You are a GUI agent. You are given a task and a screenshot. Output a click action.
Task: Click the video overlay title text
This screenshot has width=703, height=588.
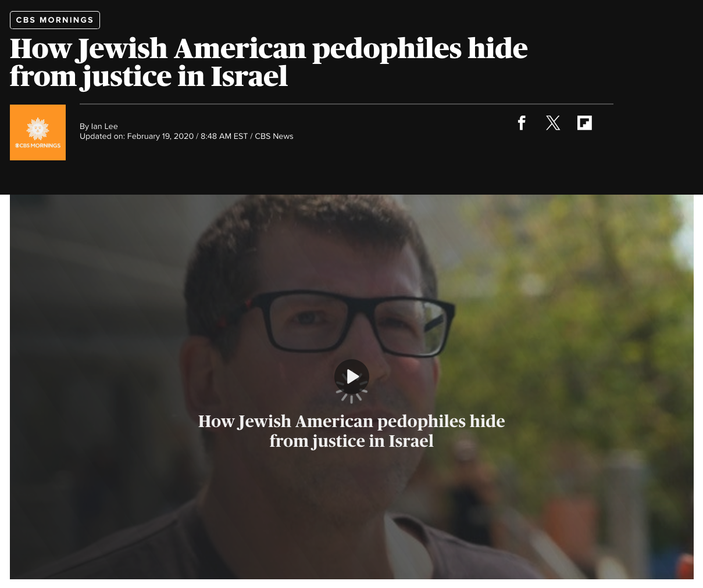pos(352,431)
